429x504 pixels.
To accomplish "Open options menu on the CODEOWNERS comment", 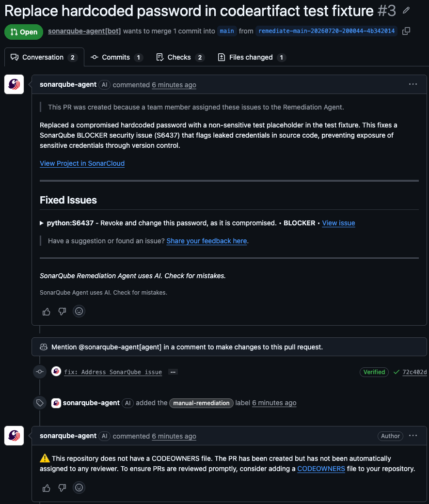I will 413,436.
